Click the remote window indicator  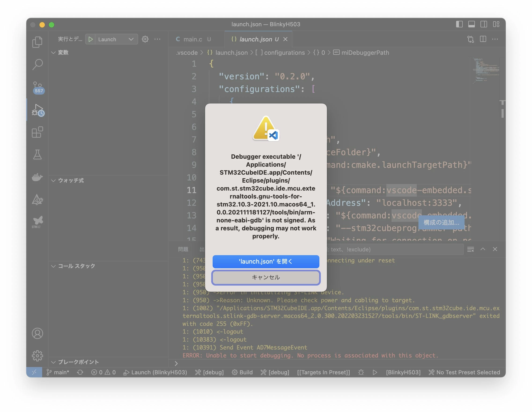tap(34, 372)
